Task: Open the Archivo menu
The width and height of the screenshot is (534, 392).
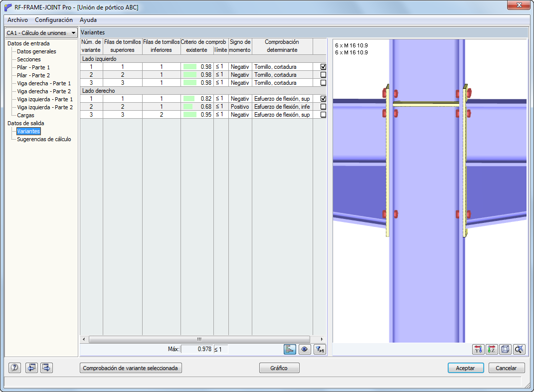Action: click(18, 20)
